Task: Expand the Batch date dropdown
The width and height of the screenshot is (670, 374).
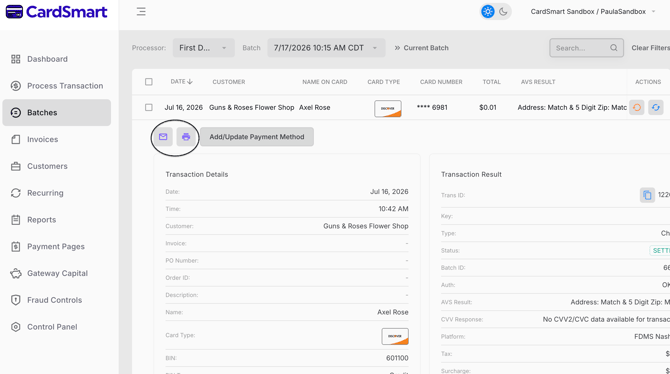Action: [x=326, y=48]
